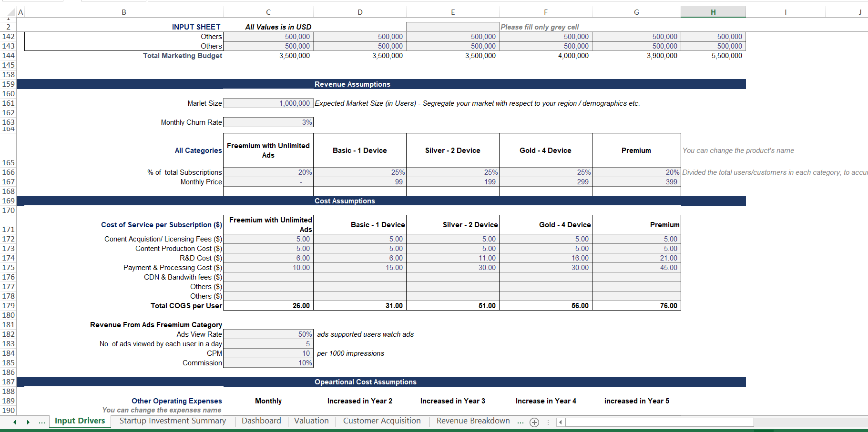Click Commission 10% cell
Screen dimensions: 868x432
[x=268, y=363]
